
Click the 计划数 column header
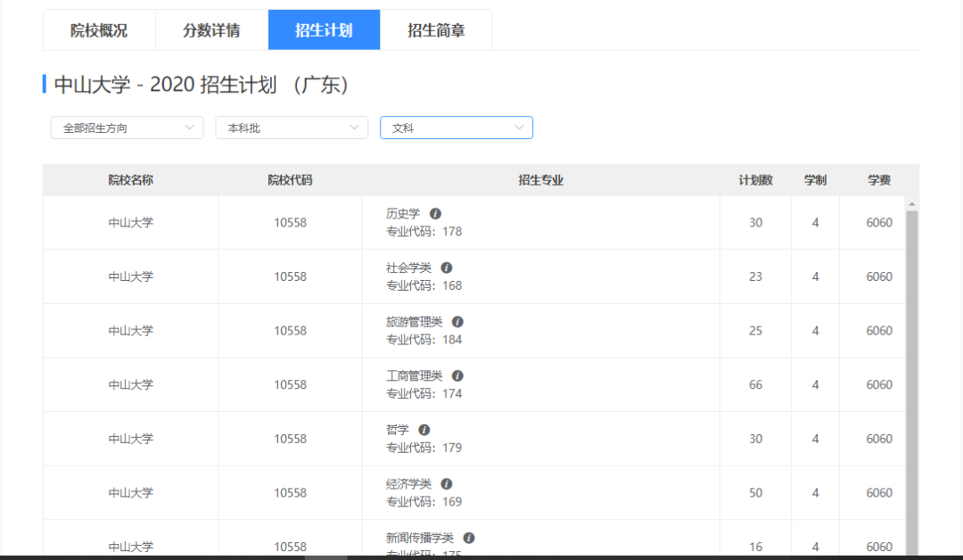coord(755,179)
